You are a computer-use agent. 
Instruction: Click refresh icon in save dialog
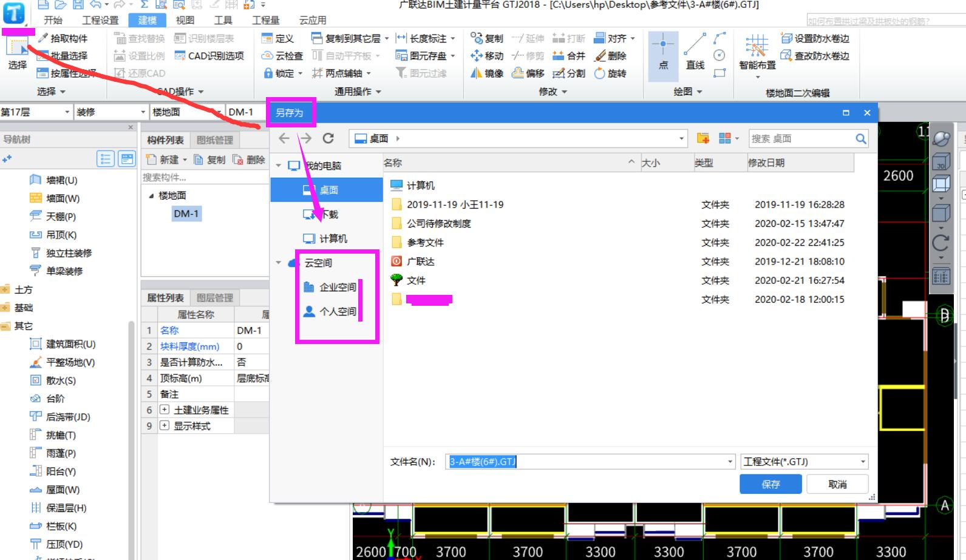328,138
